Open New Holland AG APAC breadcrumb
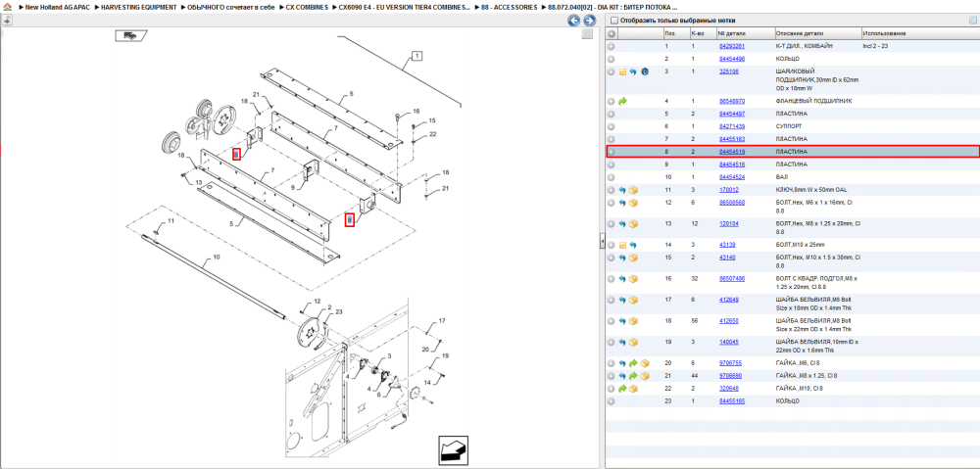The width and height of the screenshot is (980, 469). pos(56,8)
